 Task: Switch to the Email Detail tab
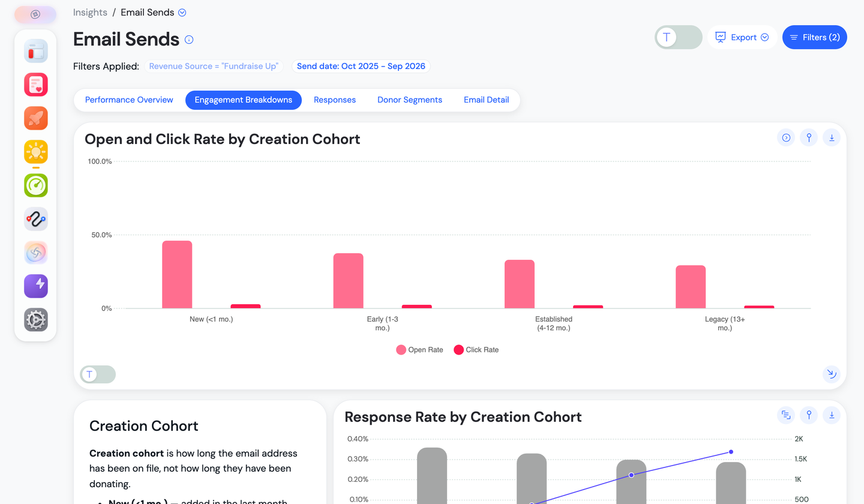pos(487,100)
